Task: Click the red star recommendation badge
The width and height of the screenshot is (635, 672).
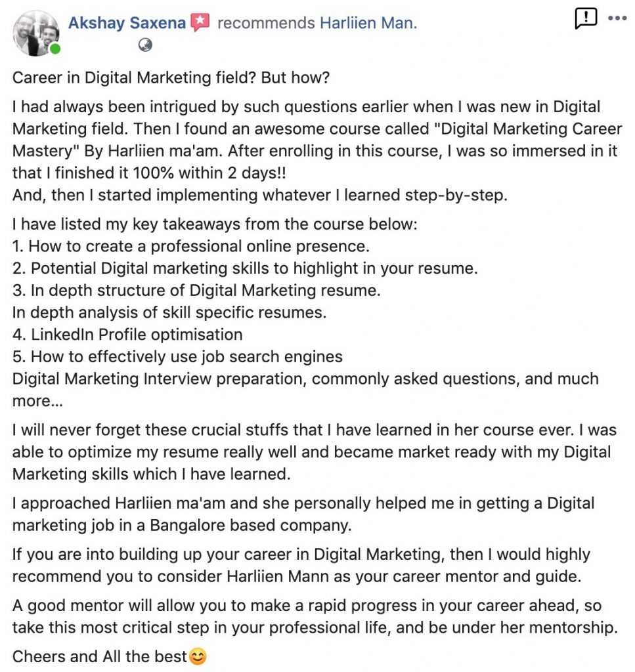Action: pos(200,22)
